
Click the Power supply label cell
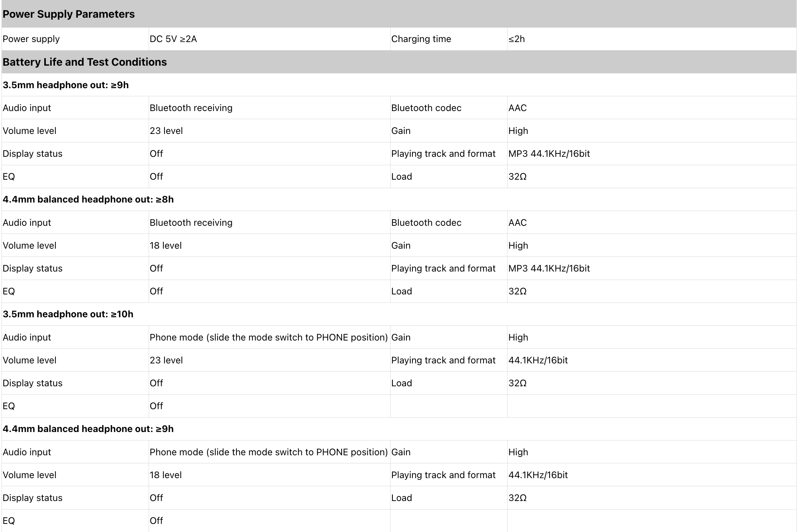click(75, 39)
